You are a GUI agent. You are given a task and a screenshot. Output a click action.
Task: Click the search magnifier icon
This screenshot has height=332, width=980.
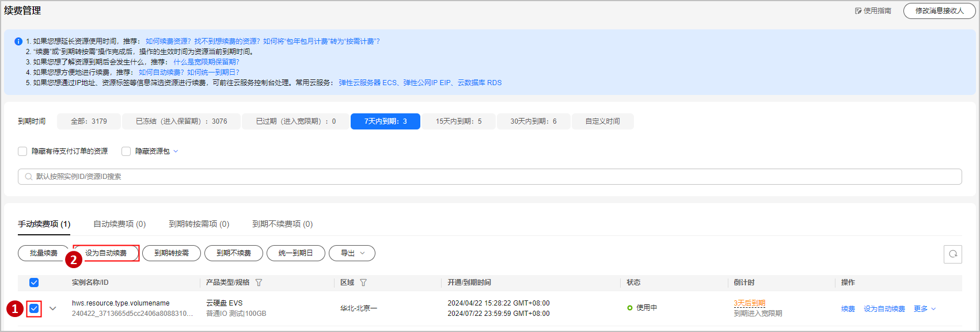[x=28, y=177]
